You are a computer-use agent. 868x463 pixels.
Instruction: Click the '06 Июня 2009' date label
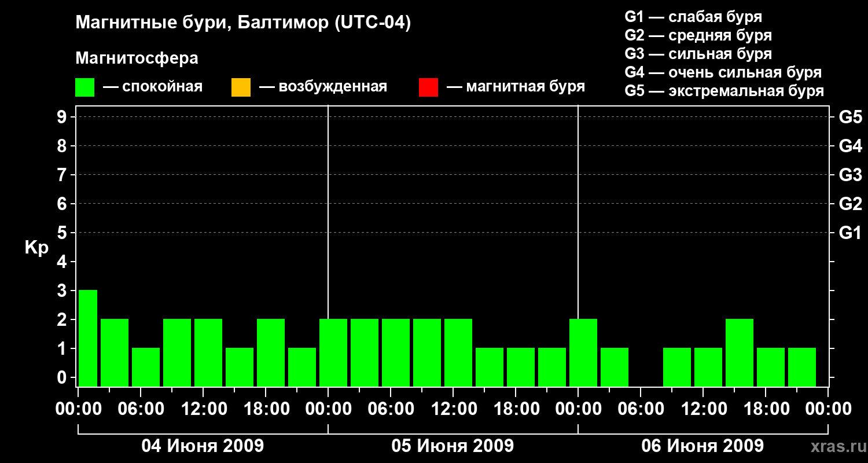tap(703, 446)
